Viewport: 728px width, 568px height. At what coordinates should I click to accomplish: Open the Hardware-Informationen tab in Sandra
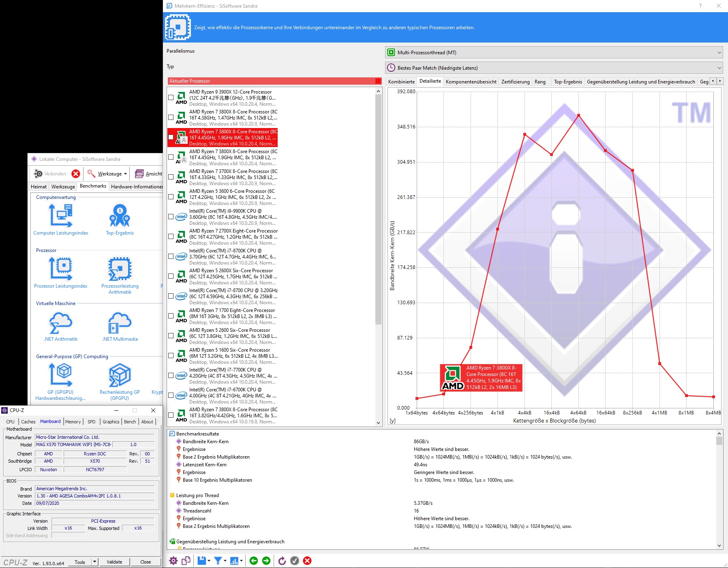pyautogui.click(x=137, y=186)
